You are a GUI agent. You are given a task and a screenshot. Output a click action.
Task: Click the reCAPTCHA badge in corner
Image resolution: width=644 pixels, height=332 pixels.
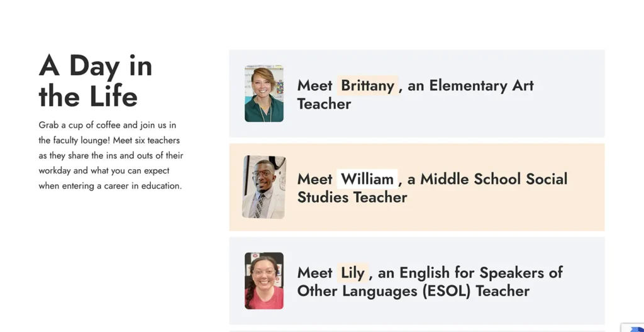(634, 328)
